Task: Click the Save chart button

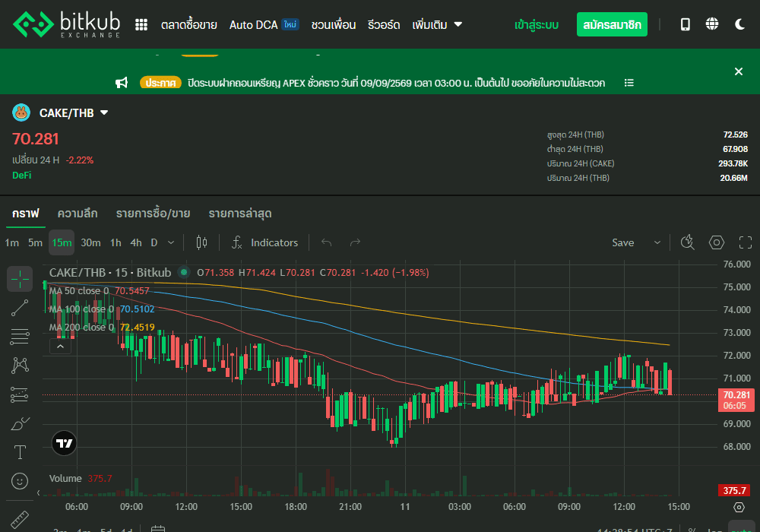Action: click(x=623, y=242)
